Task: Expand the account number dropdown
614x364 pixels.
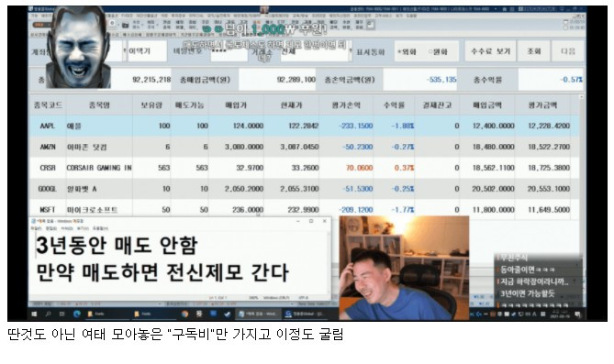Action: (x=125, y=51)
